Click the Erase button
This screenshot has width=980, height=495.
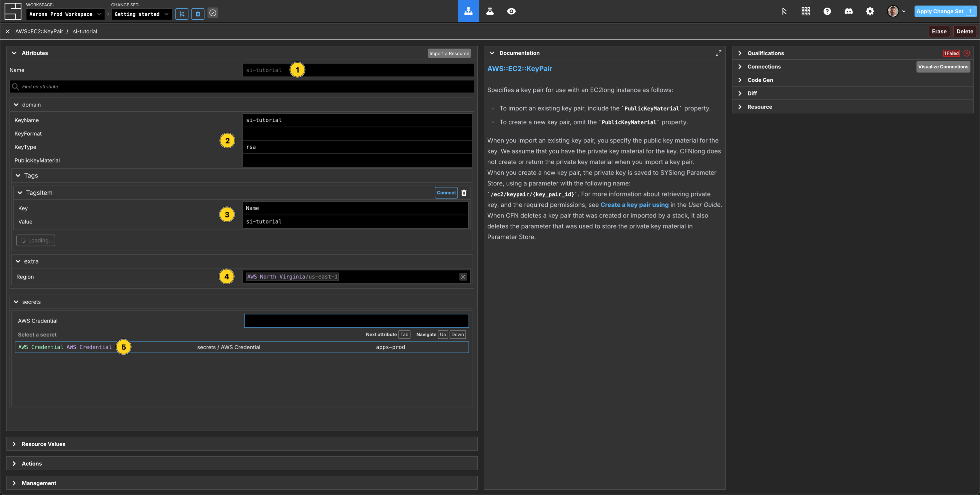click(x=939, y=31)
